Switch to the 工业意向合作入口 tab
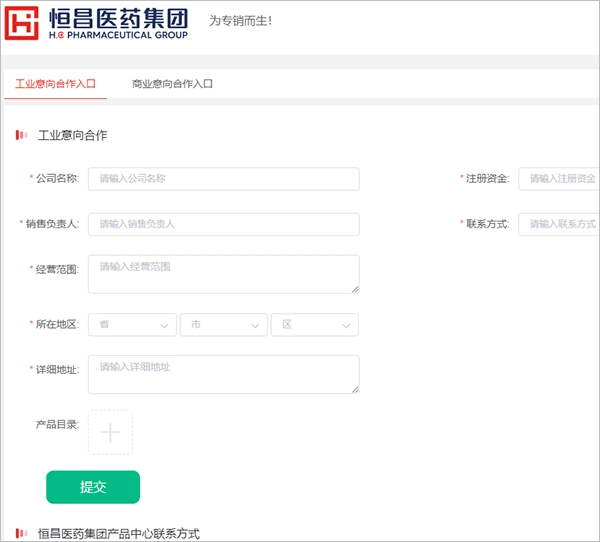 click(x=55, y=84)
